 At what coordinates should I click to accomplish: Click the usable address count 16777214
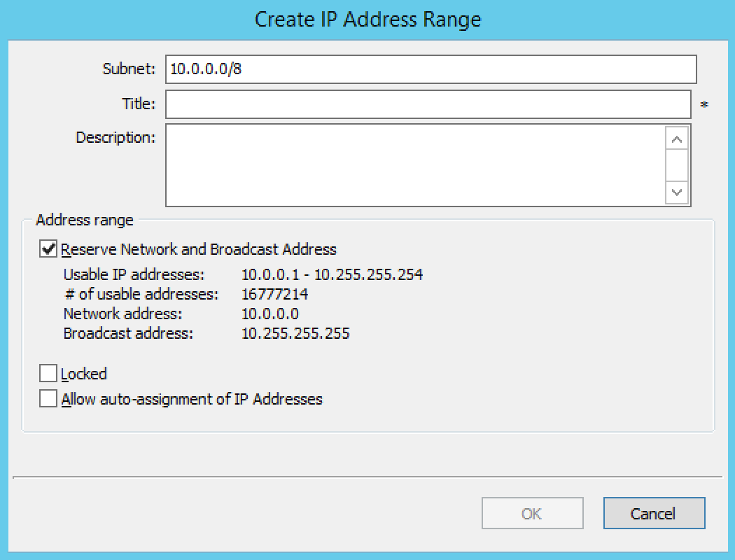pos(274,294)
